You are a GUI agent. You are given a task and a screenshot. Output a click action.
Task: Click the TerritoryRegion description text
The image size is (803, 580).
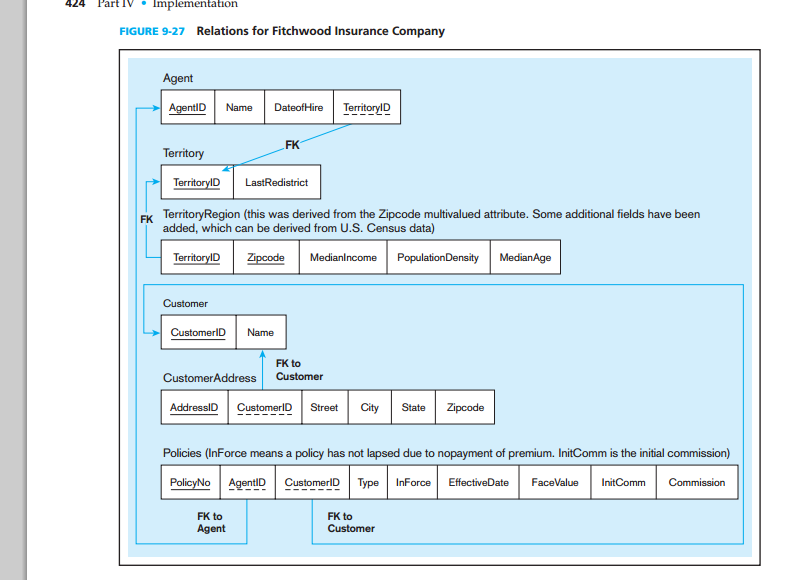(431, 221)
